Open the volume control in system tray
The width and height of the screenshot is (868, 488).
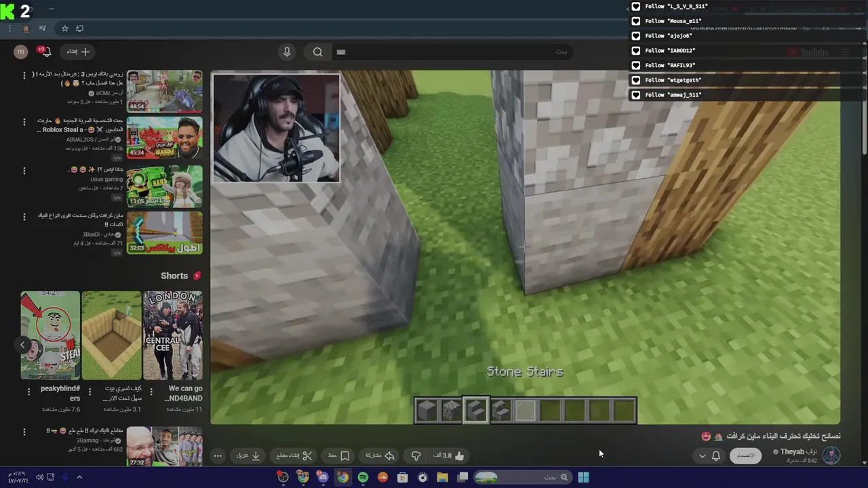tap(39, 477)
